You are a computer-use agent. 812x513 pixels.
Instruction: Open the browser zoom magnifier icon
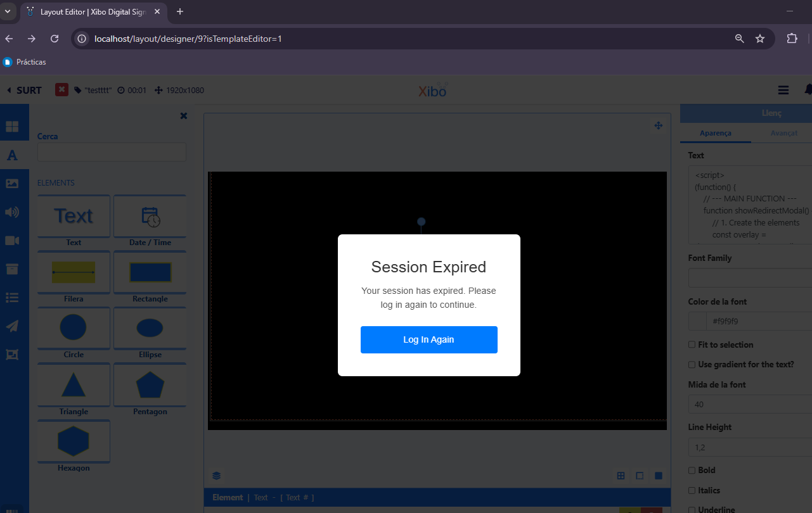739,39
